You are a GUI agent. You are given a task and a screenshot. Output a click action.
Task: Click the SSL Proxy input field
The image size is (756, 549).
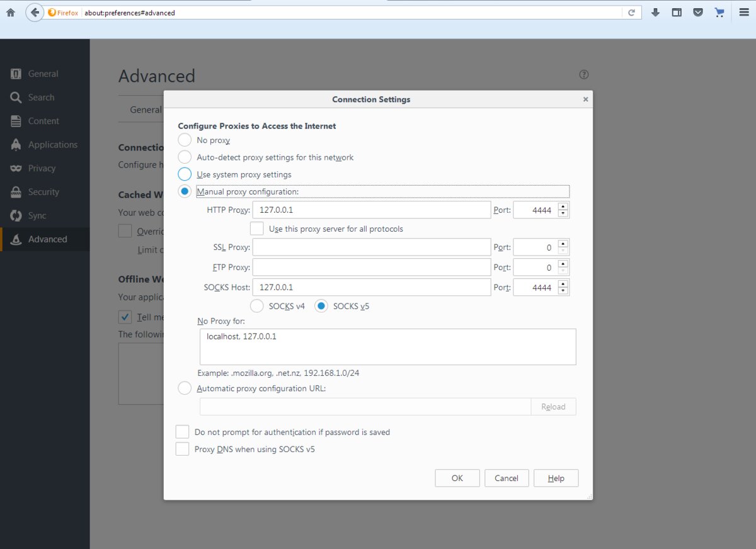371,247
